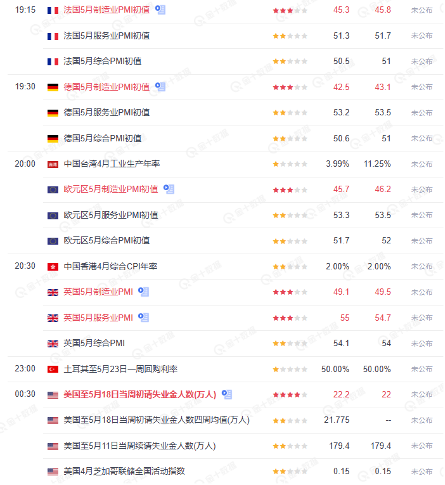Viewport: 445px width, 485px height.
Task: Click German flag in 德国5月服务业PMI初值 row
Action: [x=53, y=113]
